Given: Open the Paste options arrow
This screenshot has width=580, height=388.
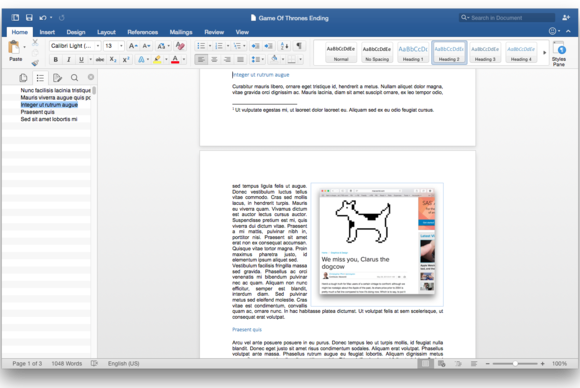Looking at the screenshot, I should pos(24,47).
